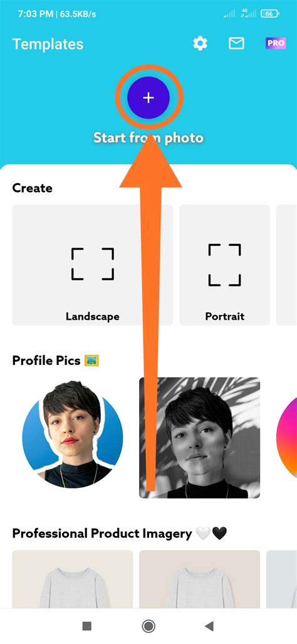
Task: Tap the Start from photo label
Action: [x=148, y=137]
